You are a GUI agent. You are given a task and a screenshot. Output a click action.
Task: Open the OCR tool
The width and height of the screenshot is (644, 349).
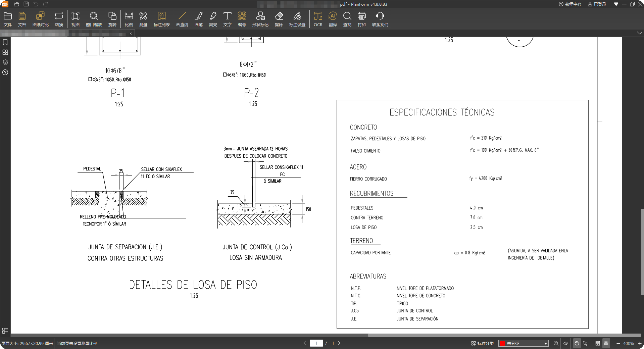tap(318, 19)
